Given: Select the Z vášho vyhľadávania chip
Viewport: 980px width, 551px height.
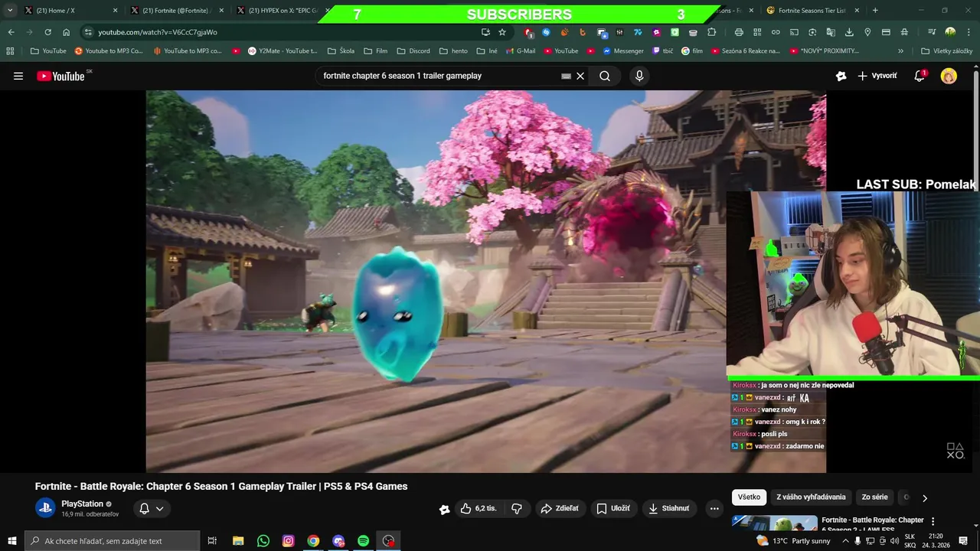Looking at the screenshot, I should [x=811, y=497].
